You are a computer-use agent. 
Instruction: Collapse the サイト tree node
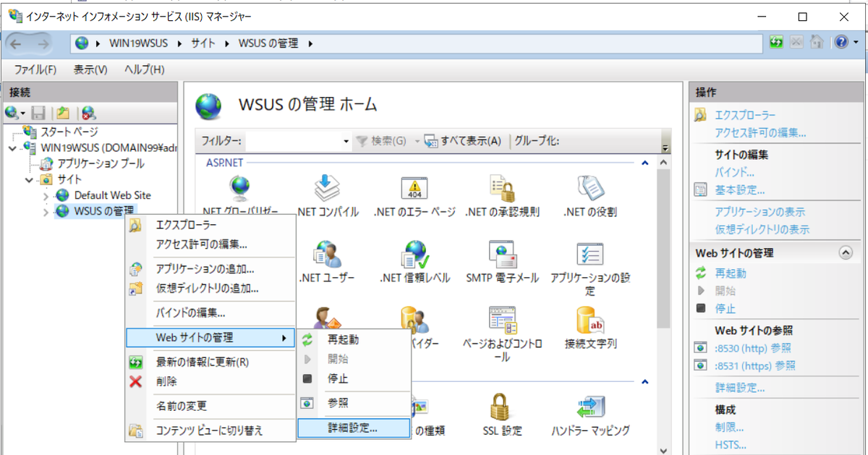[29, 179]
